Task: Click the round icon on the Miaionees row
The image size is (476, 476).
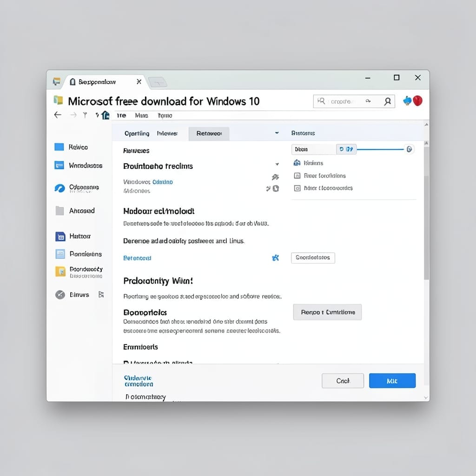Action: pyautogui.click(x=276, y=189)
